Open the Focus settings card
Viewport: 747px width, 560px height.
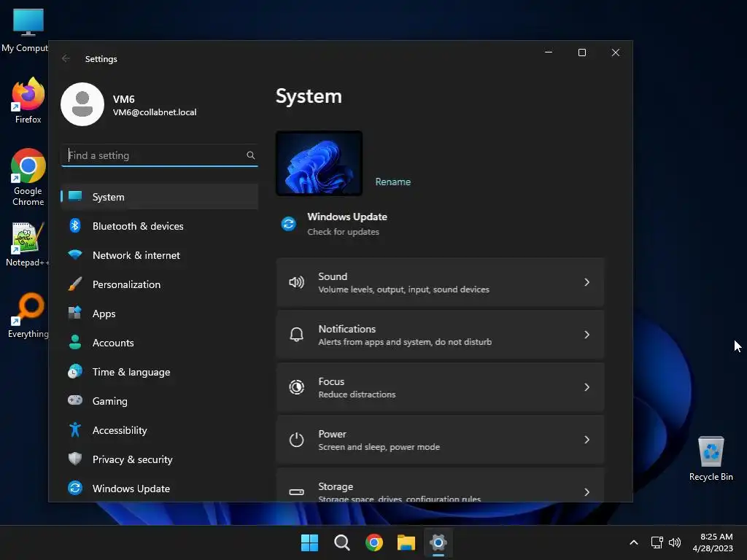tap(440, 387)
